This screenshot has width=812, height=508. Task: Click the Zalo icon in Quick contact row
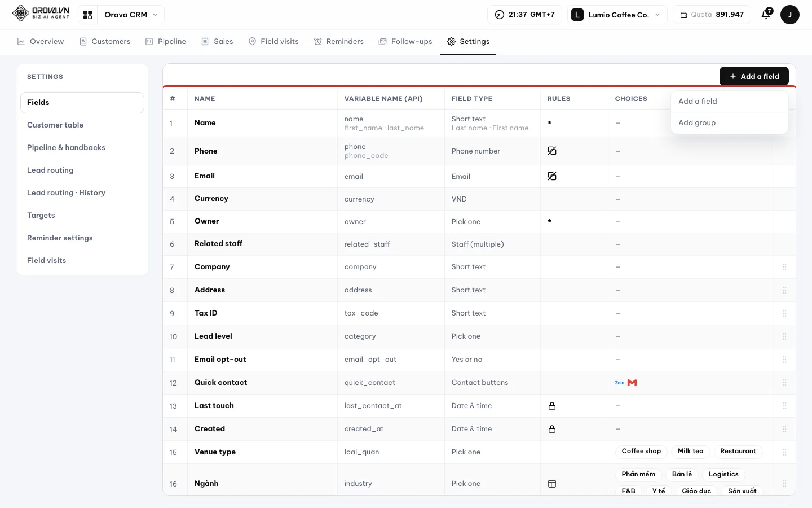click(x=620, y=383)
